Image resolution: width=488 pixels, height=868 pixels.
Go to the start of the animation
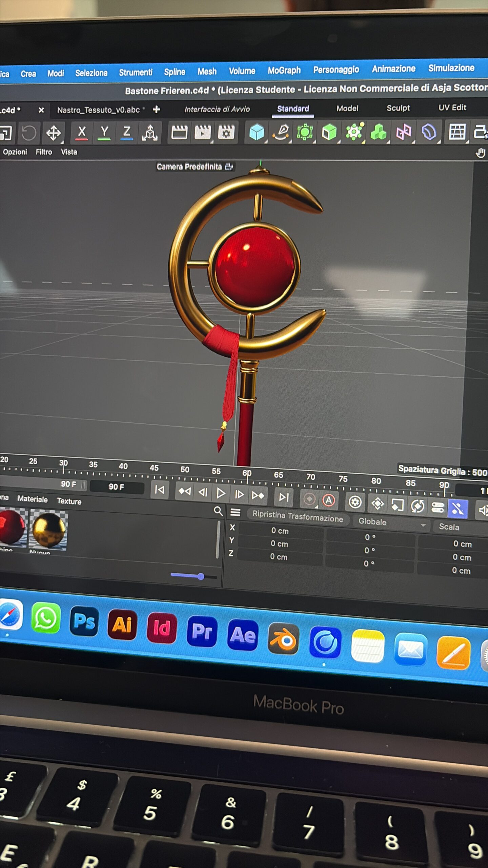pos(159,490)
